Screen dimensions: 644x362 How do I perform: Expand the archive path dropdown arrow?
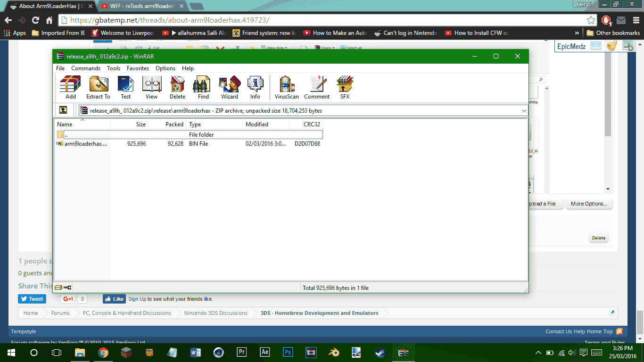coord(524,111)
